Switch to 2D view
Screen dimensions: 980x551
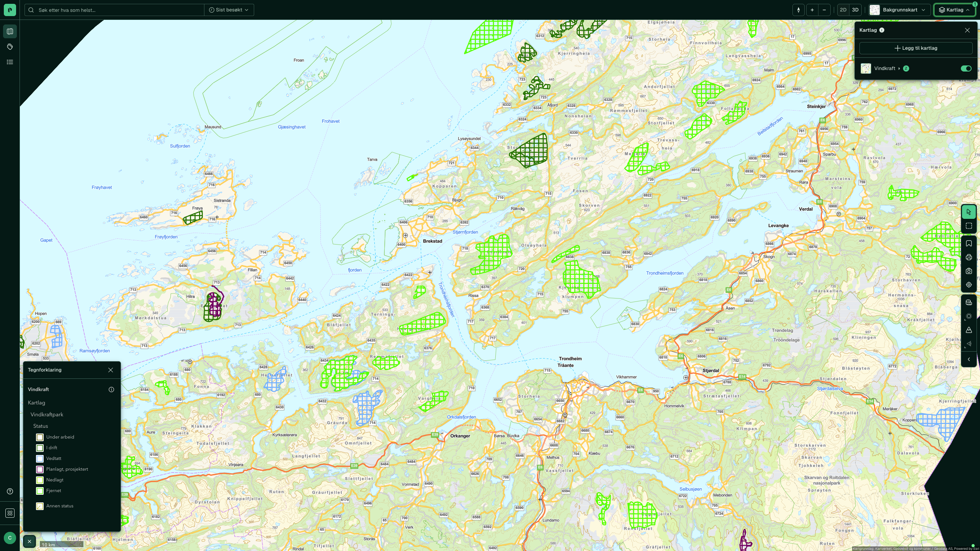(x=843, y=10)
